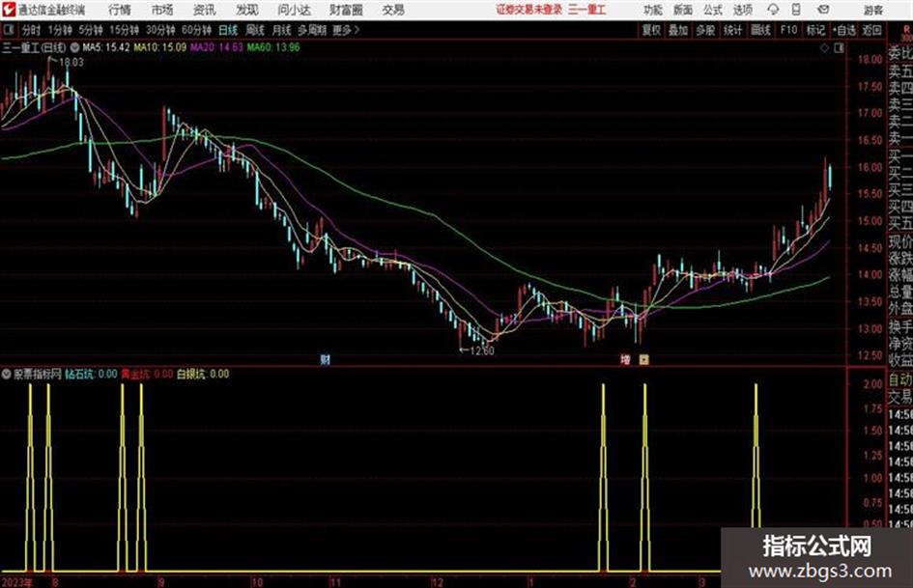Screen dimensions: 913x588
Task: Click the mobile phone icon
Action: 796,10
